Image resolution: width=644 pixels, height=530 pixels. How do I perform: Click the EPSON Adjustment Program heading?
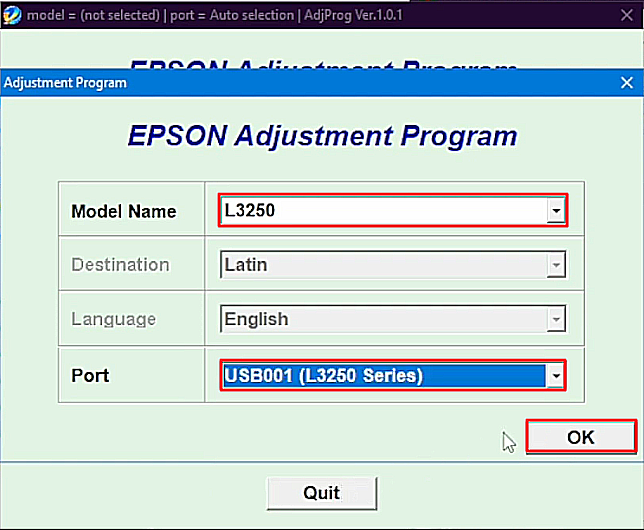pyautogui.click(x=322, y=136)
